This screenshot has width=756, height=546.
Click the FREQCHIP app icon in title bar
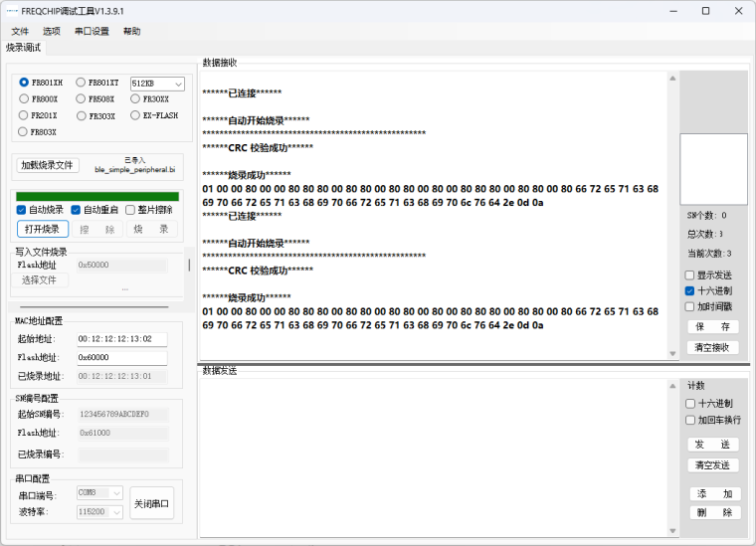(x=10, y=10)
